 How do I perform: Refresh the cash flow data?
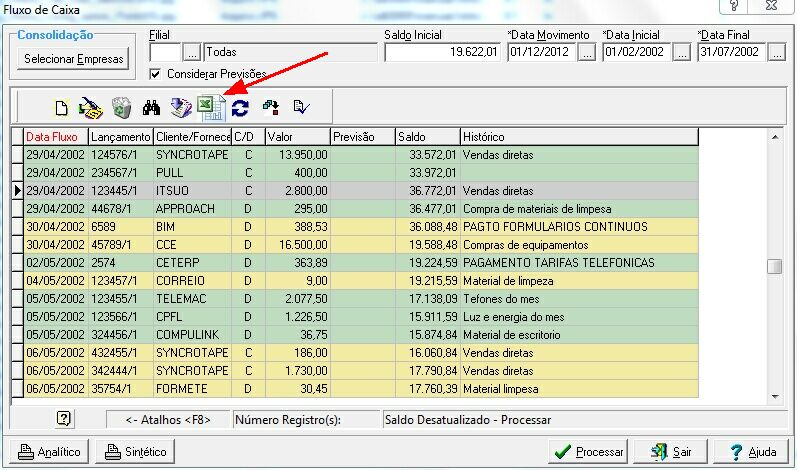coord(240,108)
